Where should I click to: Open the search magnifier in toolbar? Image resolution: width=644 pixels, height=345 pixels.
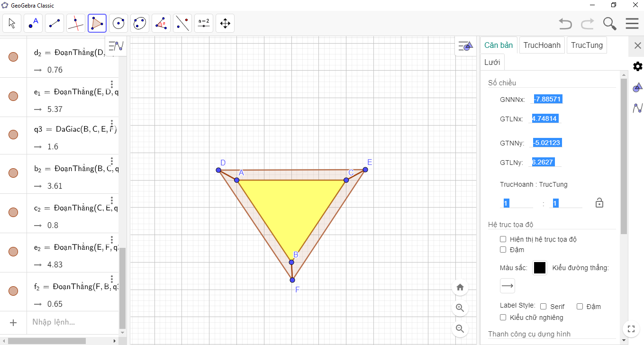609,23
